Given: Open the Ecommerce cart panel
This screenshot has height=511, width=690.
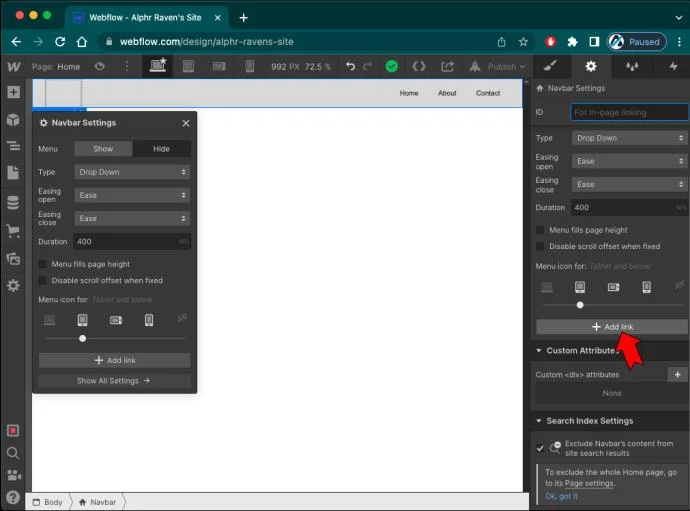Looking at the screenshot, I should pos(13,231).
